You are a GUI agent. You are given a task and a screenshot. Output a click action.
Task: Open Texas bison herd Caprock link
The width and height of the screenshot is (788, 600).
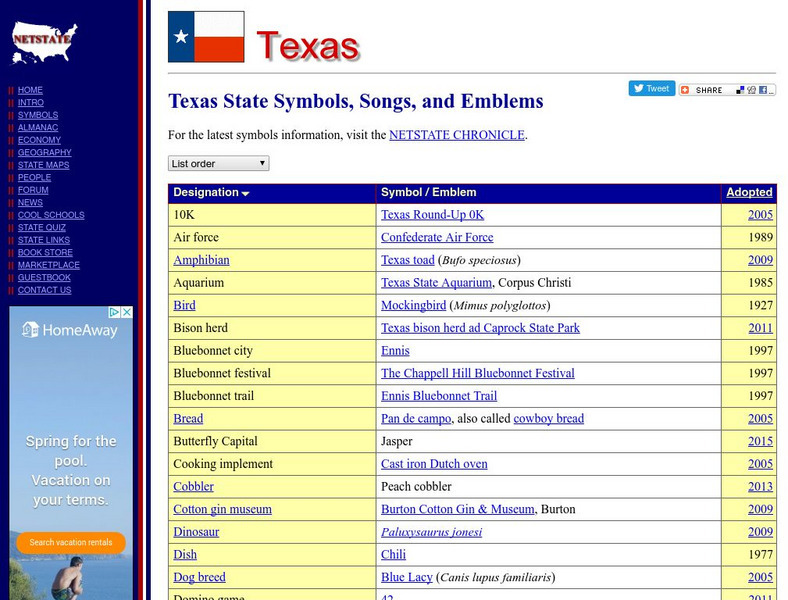[x=480, y=328]
